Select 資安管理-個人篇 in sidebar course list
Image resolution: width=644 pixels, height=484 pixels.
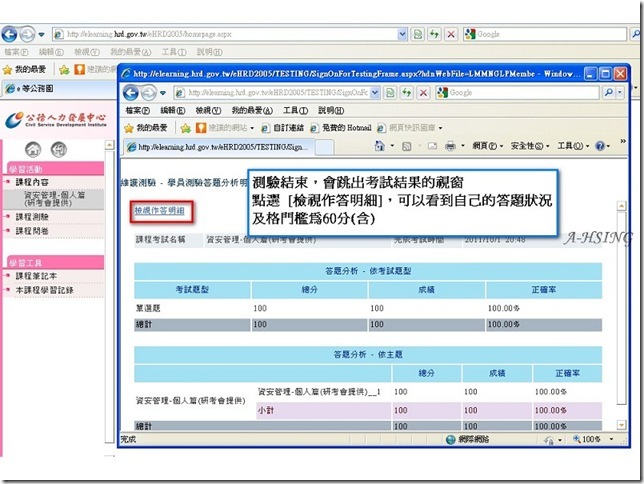coord(54,199)
